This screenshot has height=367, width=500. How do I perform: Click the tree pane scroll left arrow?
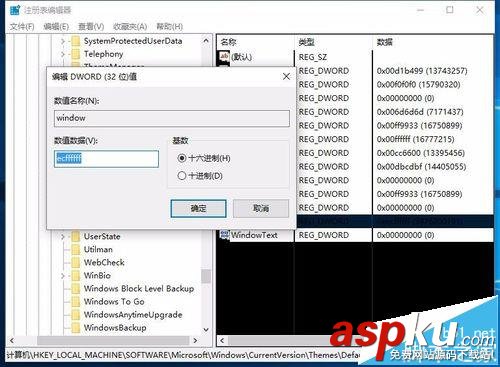point(12,340)
